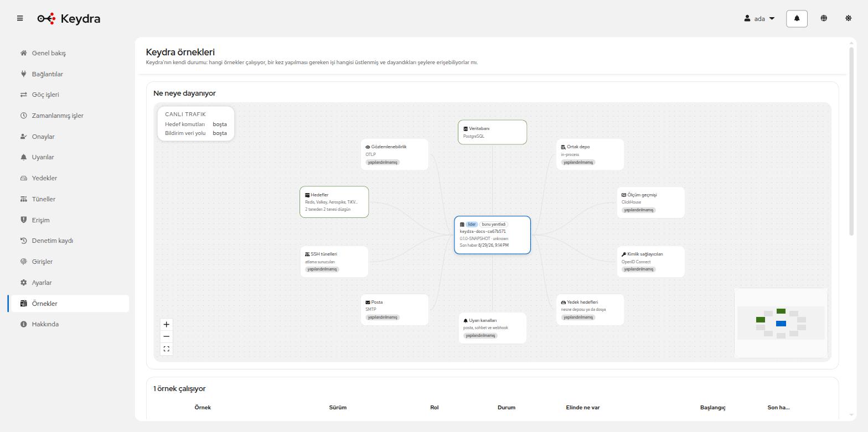Click the Ayarlar gear icon

[23, 283]
